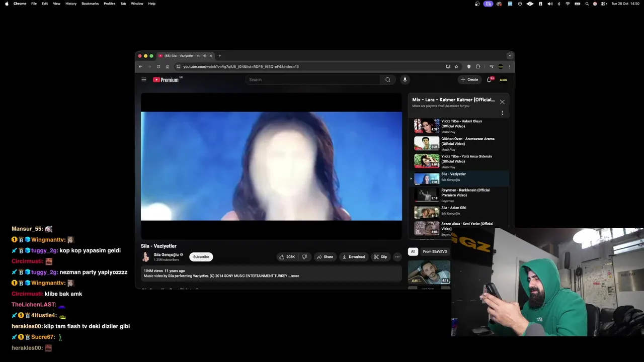This screenshot has width=644, height=362.
Task: Click the YouTube Premium logo
Action: point(166,79)
